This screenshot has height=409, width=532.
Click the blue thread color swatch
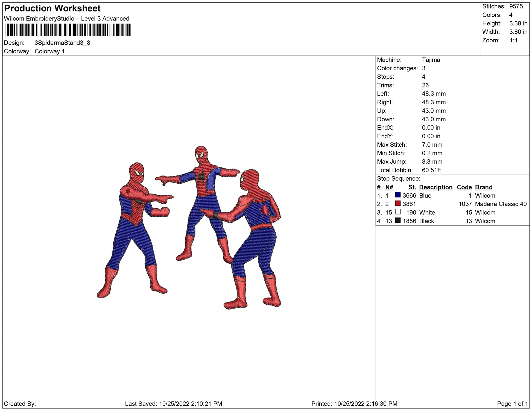click(x=398, y=195)
